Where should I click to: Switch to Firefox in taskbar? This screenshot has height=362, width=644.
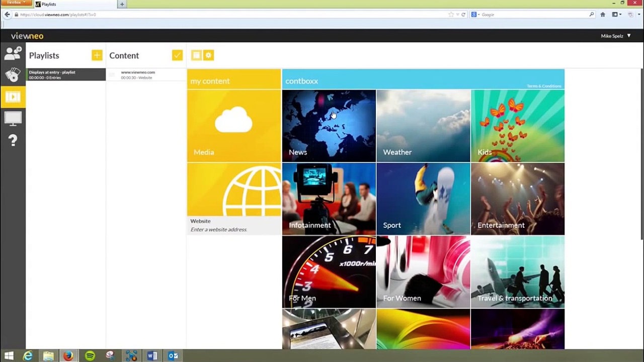click(68, 356)
